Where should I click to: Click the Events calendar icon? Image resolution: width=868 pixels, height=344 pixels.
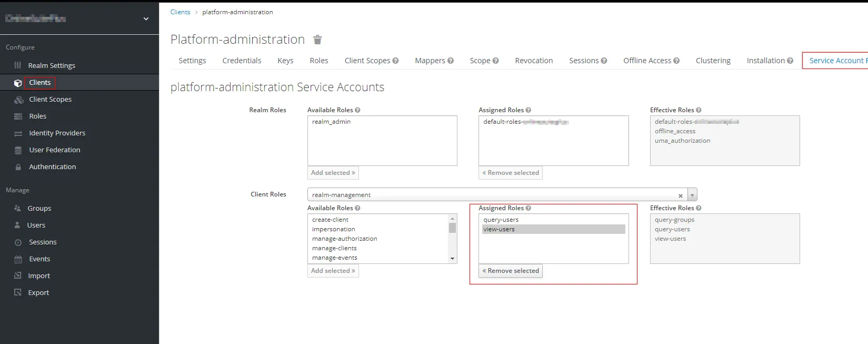coord(18,259)
